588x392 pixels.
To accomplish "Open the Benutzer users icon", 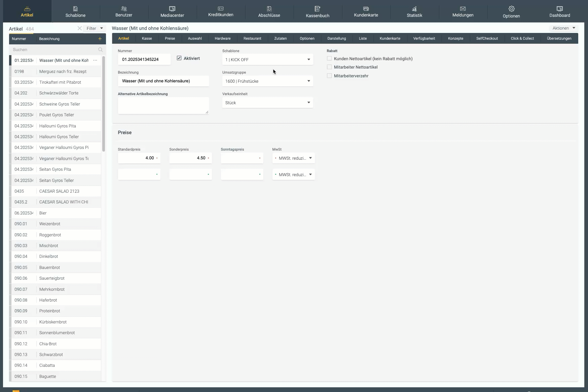I will 124,9.
